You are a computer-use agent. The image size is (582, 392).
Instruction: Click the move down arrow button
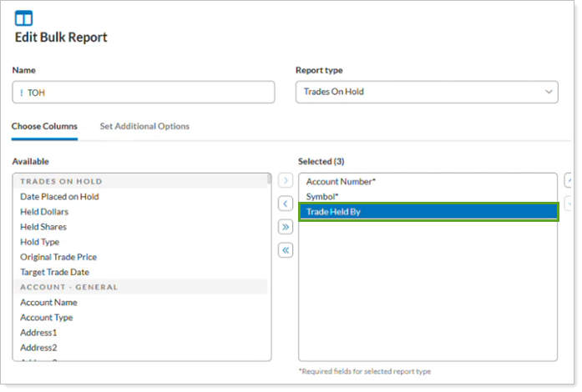[x=569, y=204]
